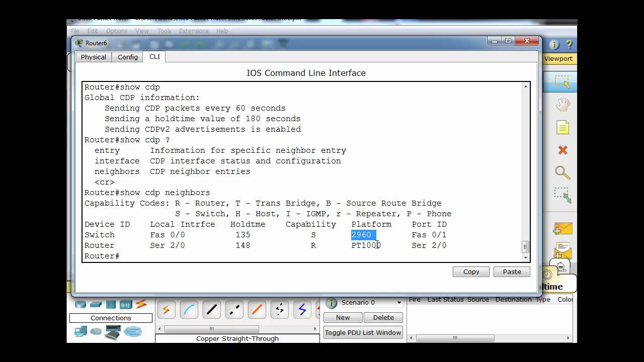This screenshot has height=362, width=644.
Task: Click the Paste button
Action: 512,271
